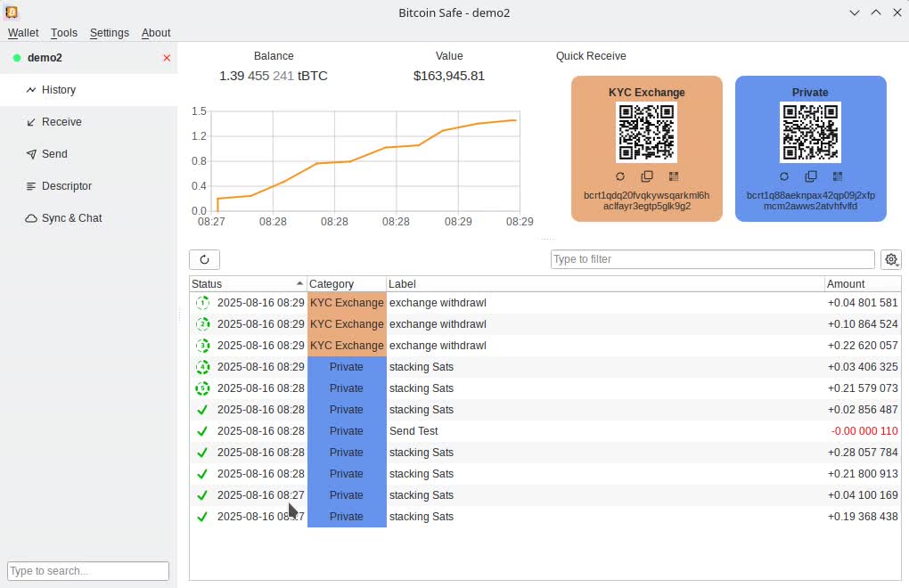
Task: Copy the KYC Exchange address
Action: click(x=647, y=177)
